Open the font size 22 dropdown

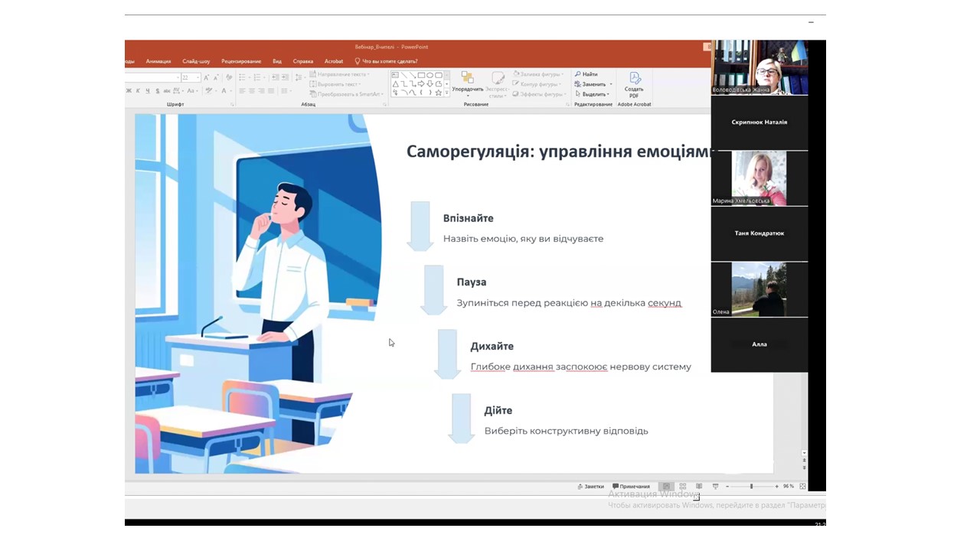[x=198, y=78]
